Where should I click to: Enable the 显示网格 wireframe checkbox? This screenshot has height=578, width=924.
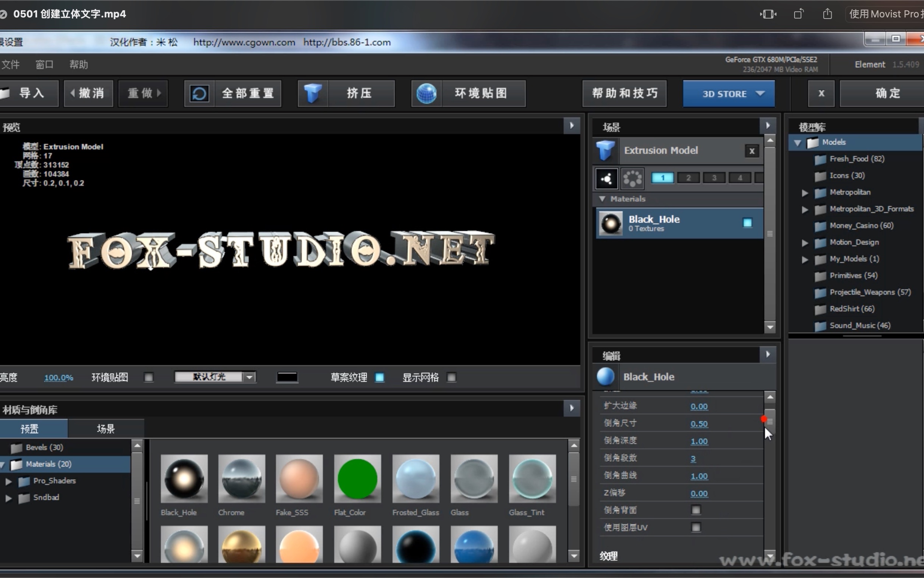point(452,377)
